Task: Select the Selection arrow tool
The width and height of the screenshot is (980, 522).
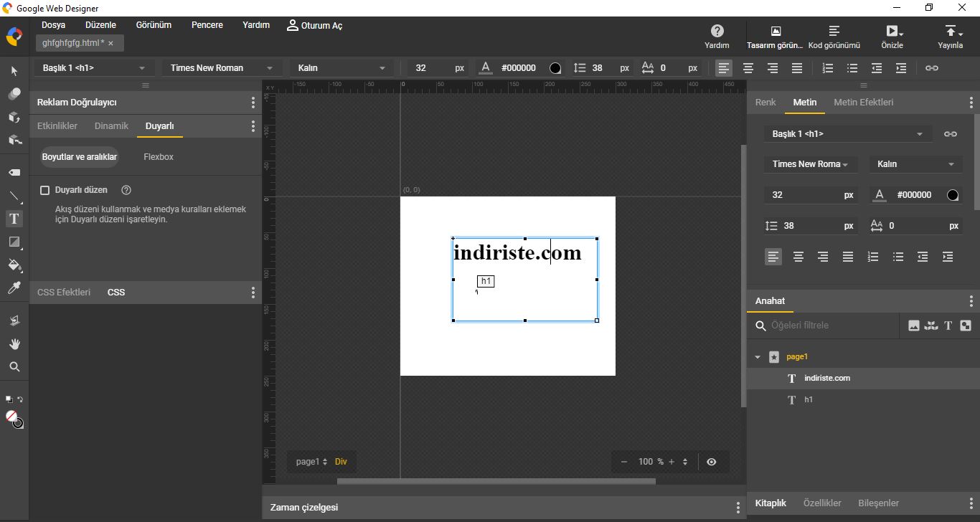Action: click(x=14, y=71)
